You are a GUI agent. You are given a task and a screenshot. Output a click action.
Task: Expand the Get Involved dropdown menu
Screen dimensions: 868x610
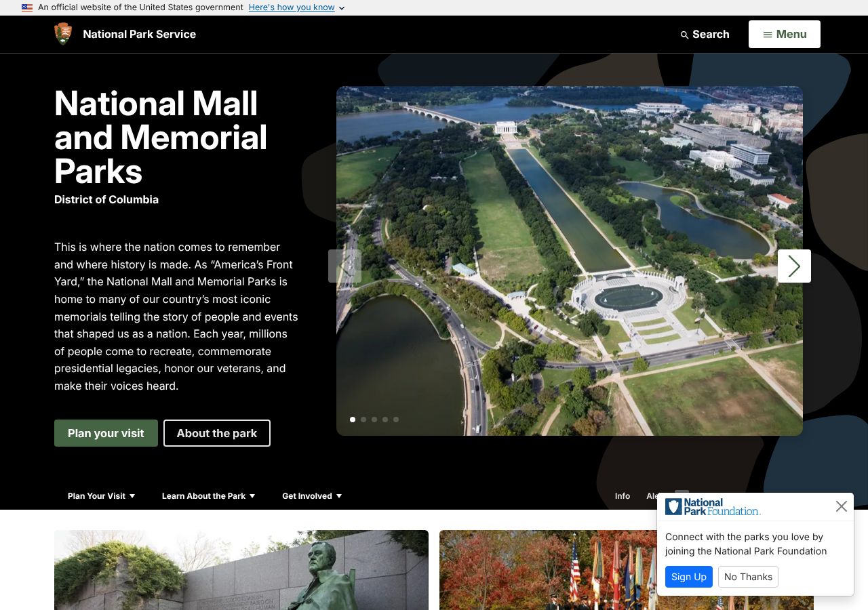tap(312, 496)
